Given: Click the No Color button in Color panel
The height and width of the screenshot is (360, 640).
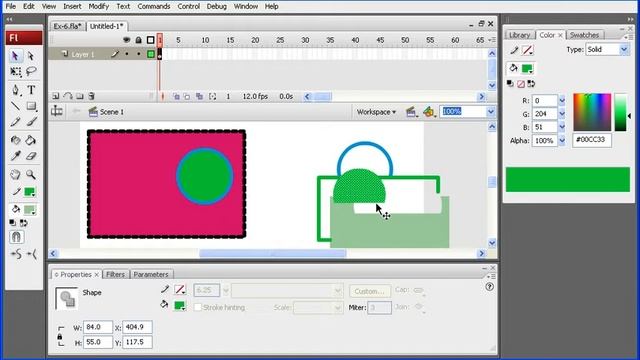Looking at the screenshot, I should [521, 84].
